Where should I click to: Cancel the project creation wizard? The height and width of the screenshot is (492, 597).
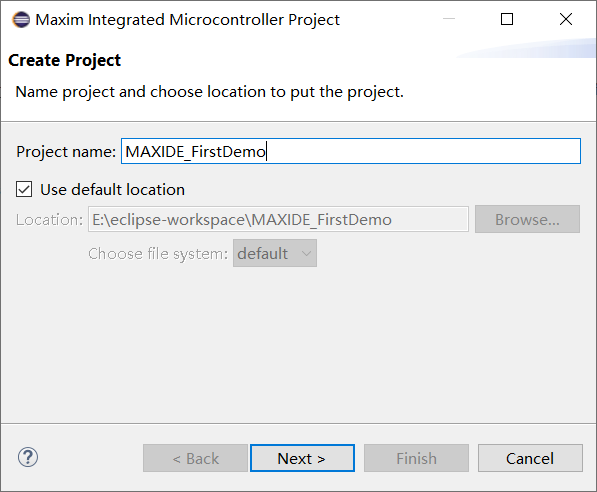(x=530, y=458)
